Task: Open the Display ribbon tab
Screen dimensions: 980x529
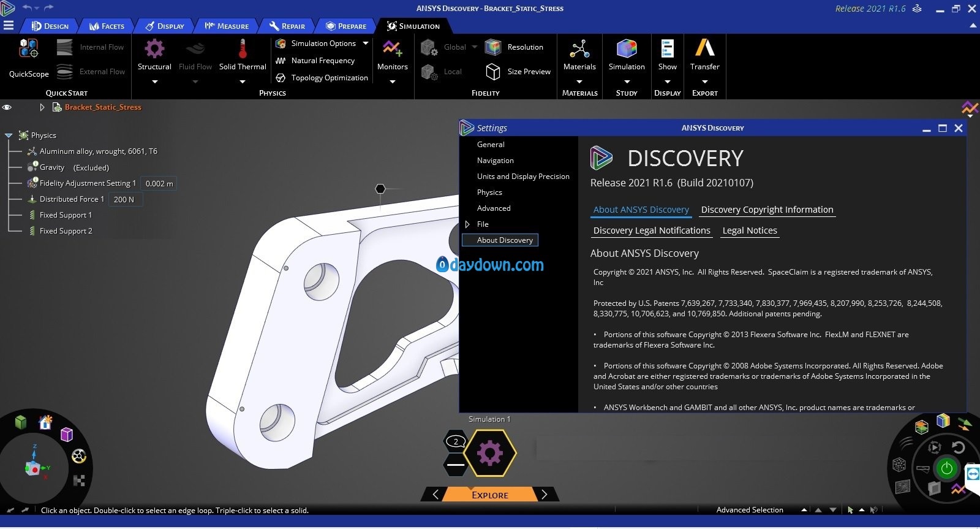Action: click(x=165, y=26)
